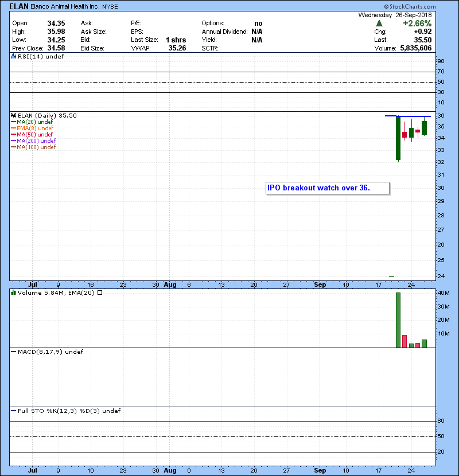Click the Volume value 5,835,606
Viewport: 459px width, 476px height.
tap(416, 48)
